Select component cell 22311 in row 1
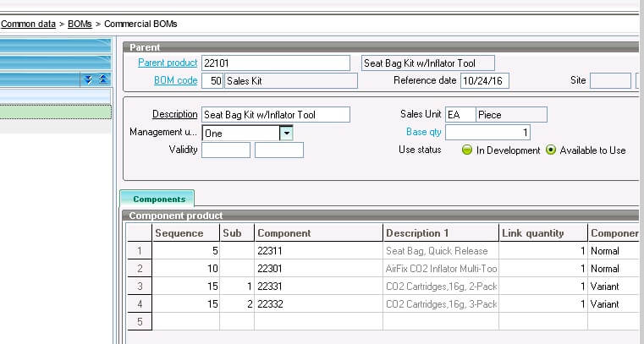Screen dimensions: 644x344 [x=317, y=251]
